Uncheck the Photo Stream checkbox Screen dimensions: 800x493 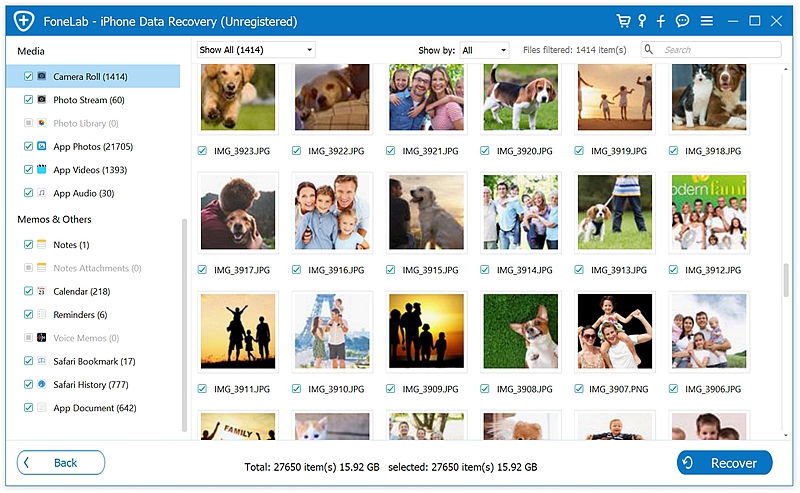(29, 100)
